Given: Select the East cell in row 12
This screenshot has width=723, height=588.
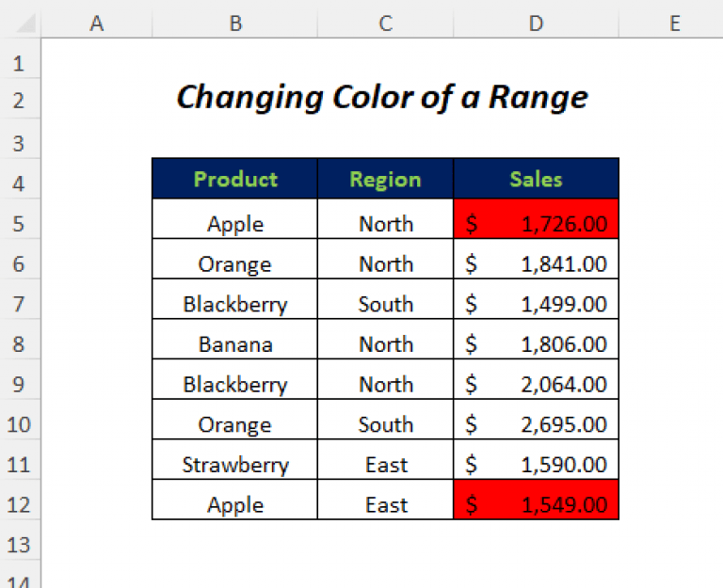Looking at the screenshot, I should click(385, 500).
